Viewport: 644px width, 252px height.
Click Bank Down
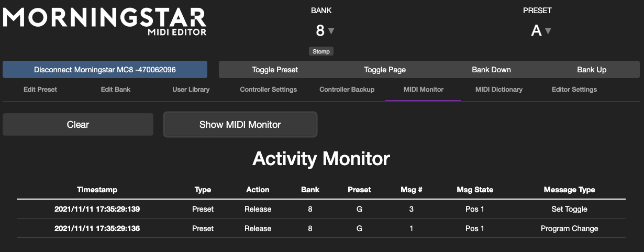[491, 70]
